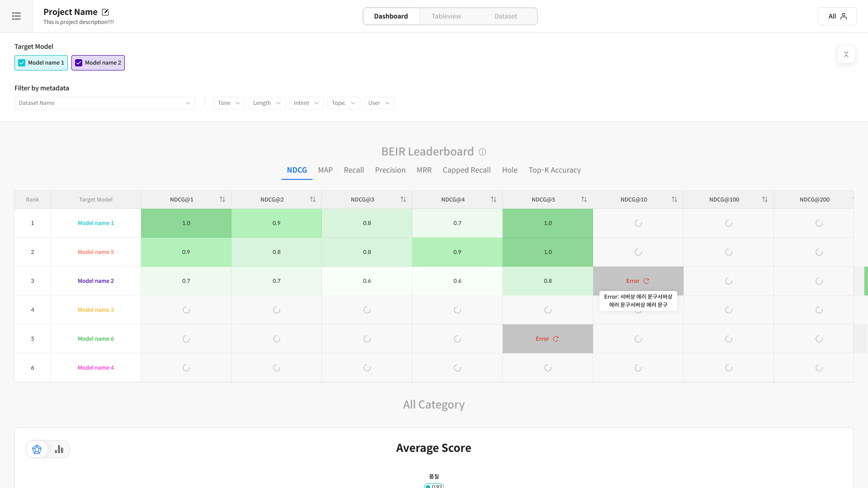Open Model name 5 link in table
The image size is (868, 488).
coord(96,252)
